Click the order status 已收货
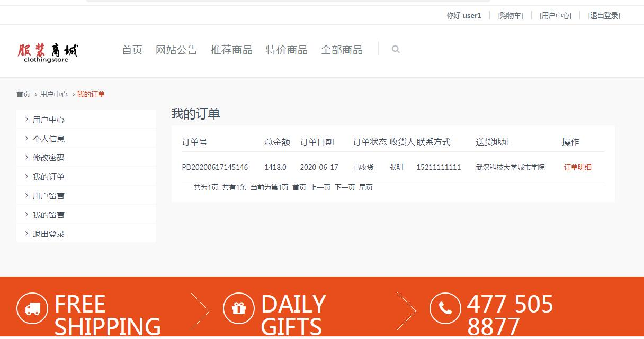The image size is (644, 339). (363, 167)
